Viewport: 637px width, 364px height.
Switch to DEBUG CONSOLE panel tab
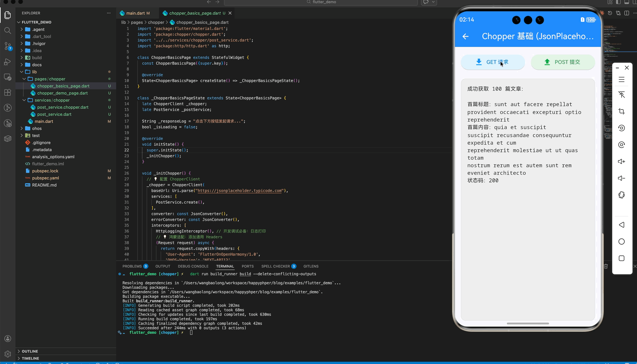pyautogui.click(x=193, y=266)
